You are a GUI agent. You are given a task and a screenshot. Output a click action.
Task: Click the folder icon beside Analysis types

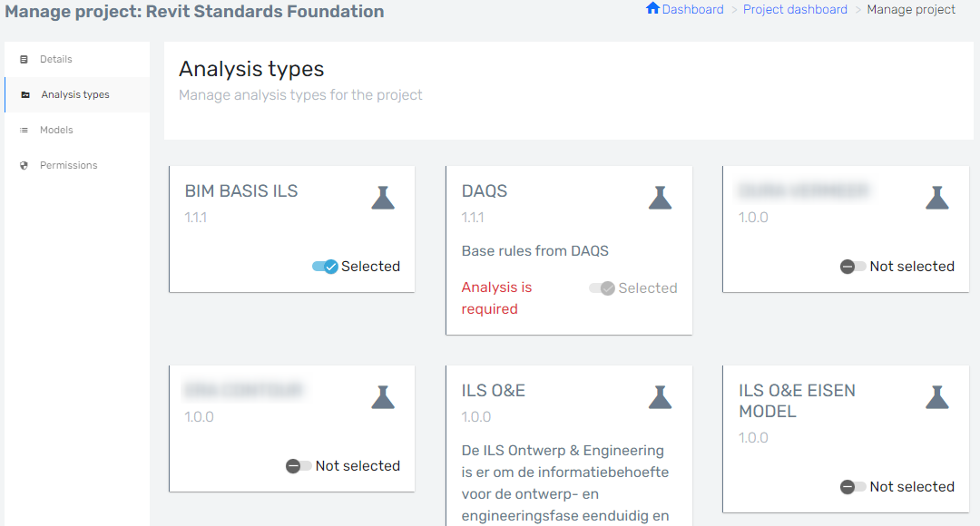24,94
